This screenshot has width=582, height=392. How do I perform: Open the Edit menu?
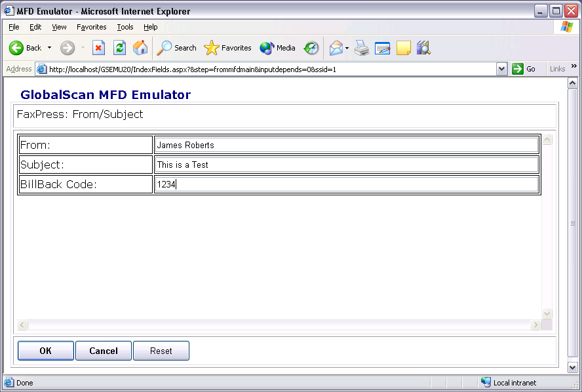tap(35, 27)
